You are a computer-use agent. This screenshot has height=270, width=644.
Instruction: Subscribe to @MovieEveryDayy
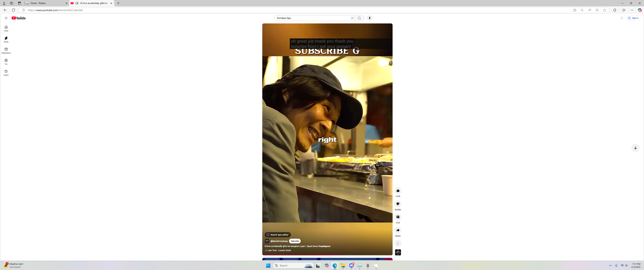tap(295, 241)
